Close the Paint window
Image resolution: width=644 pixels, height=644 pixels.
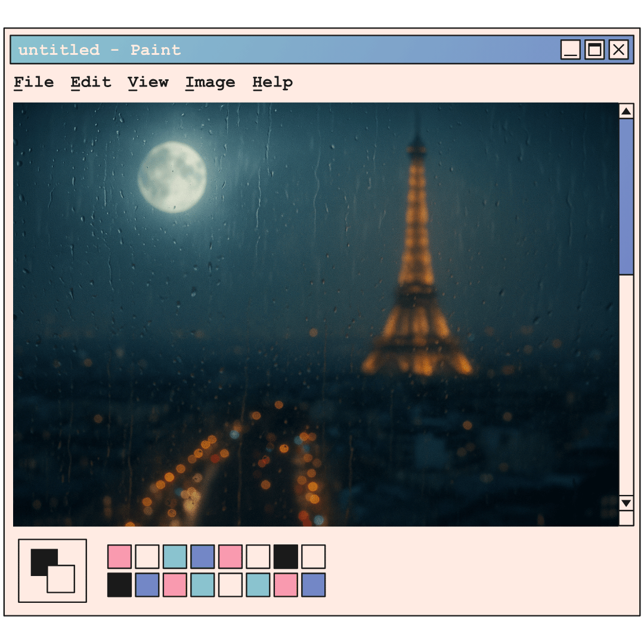[618, 49]
